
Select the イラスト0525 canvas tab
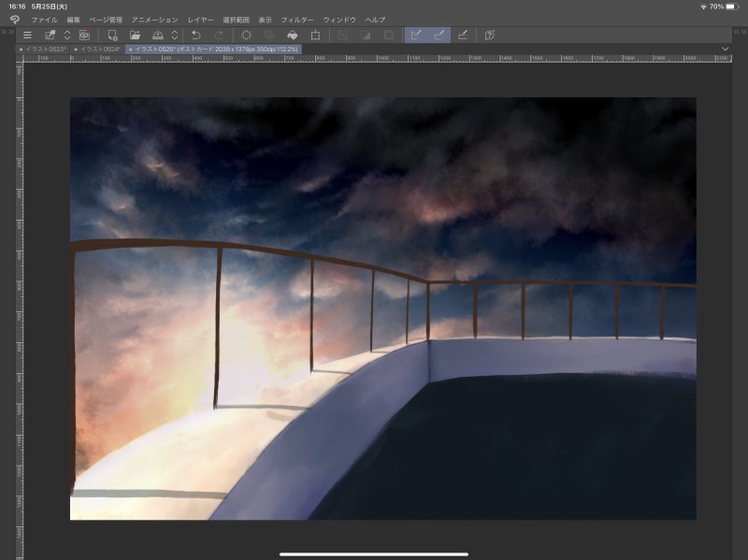(213, 50)
